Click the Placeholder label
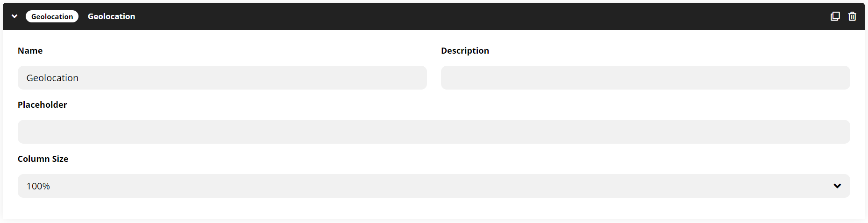868x223 pixels. coord(42,105)
